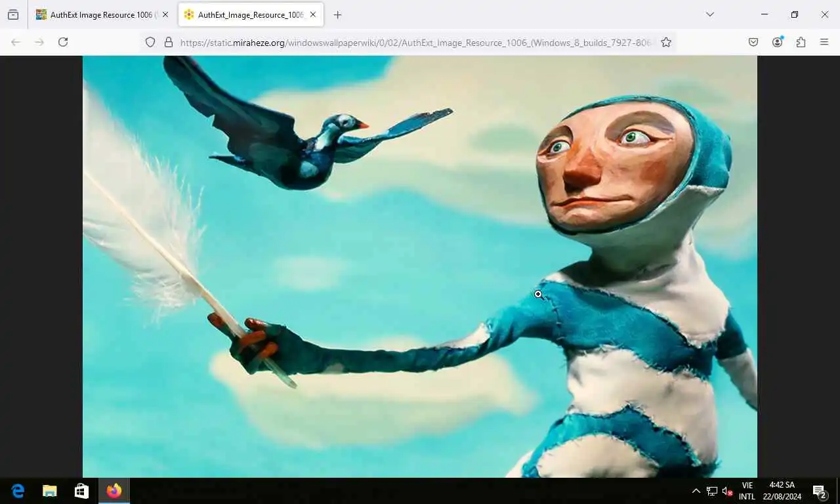
Task: Open tracking protection shield icon
Action: (150, 42)
